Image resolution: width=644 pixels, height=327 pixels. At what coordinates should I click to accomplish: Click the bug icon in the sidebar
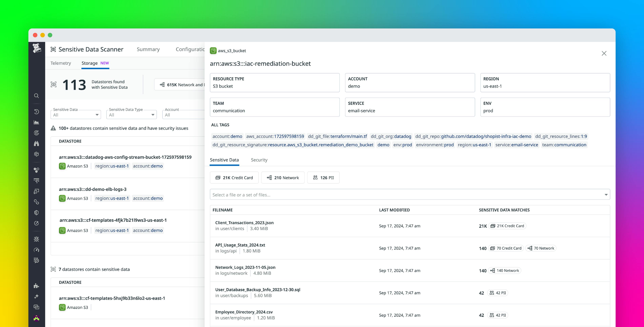click(x=36, y=239)
